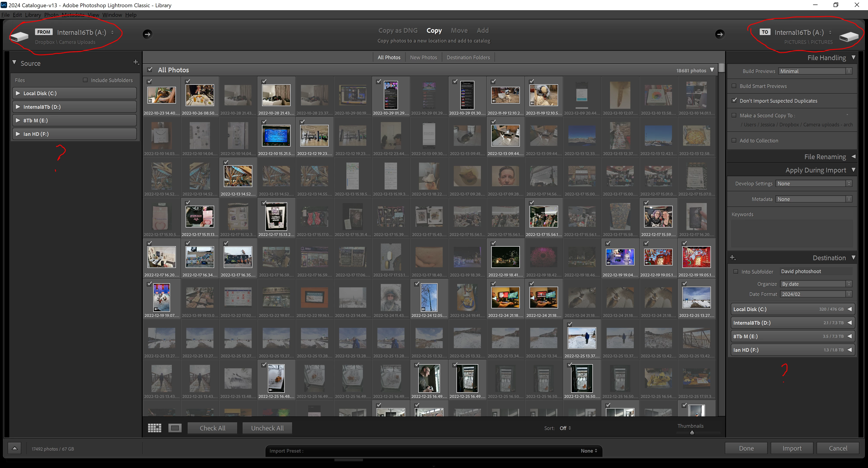Switch to the New Photos tab
Screen dimensions: 868x468
tap(423, 57)
